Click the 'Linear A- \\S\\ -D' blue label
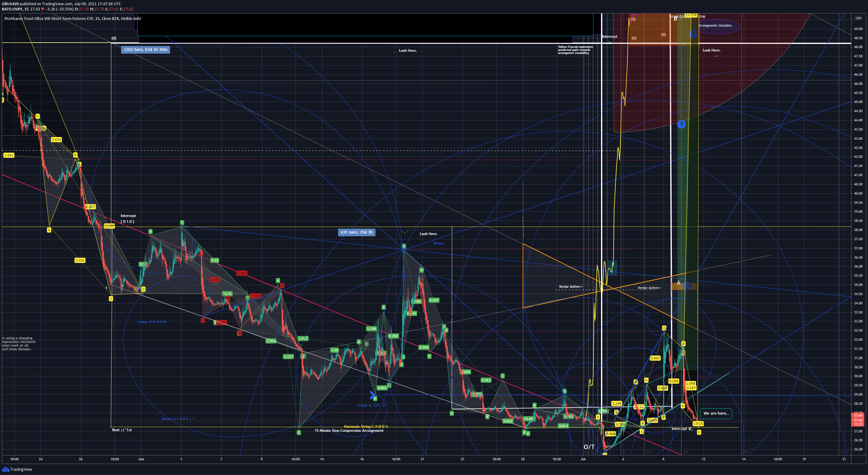Screen dimensions: 868x475 [371, 405]
